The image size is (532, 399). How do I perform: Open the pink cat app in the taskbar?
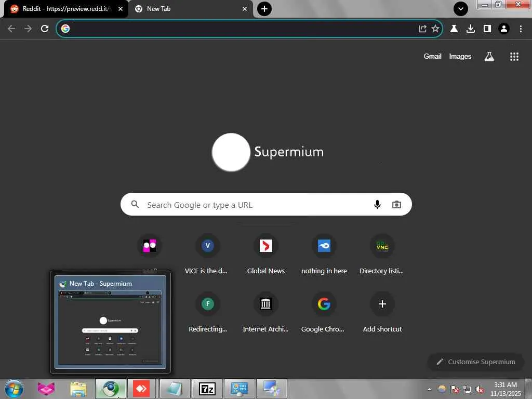coord(46,389)
